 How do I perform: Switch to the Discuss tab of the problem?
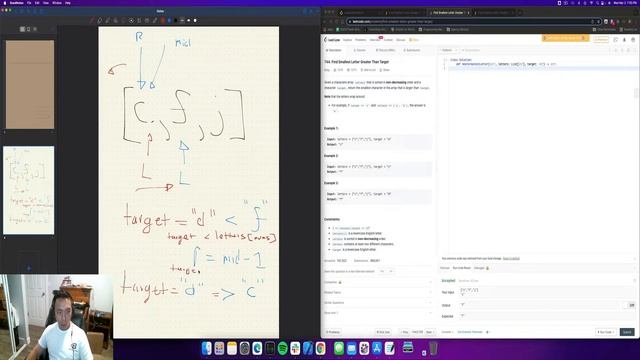pyautogui.click(x=386, y=50)
